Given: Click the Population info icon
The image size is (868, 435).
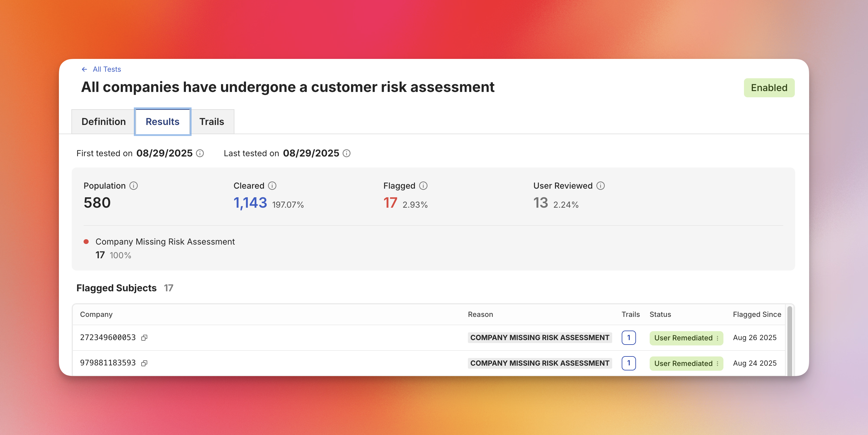Looking at the screenshot, I should point(134,186).
